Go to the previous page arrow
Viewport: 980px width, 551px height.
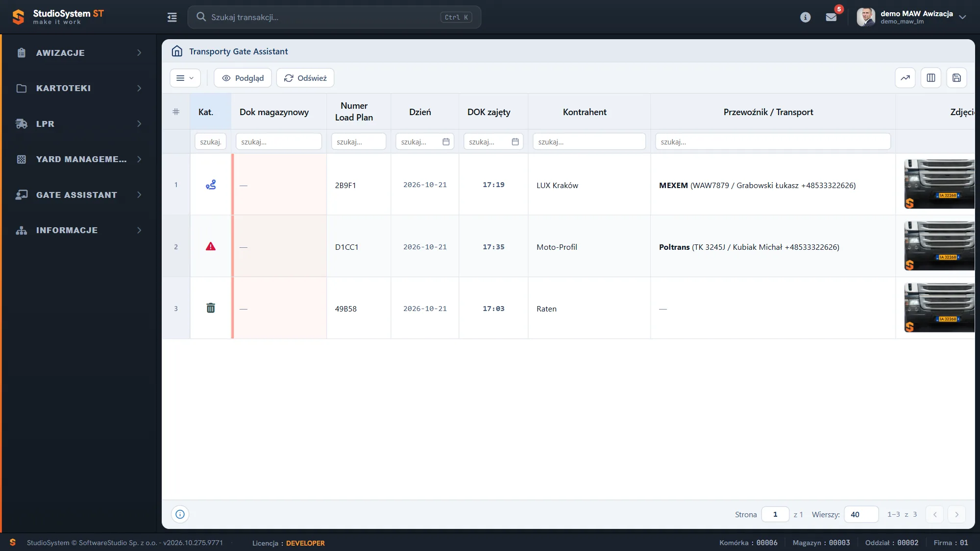[935, 514]
